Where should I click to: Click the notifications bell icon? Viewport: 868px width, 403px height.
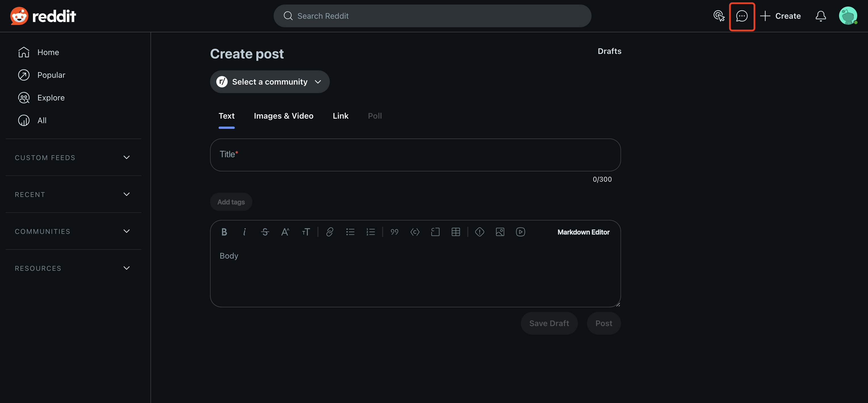coord(821,16)
